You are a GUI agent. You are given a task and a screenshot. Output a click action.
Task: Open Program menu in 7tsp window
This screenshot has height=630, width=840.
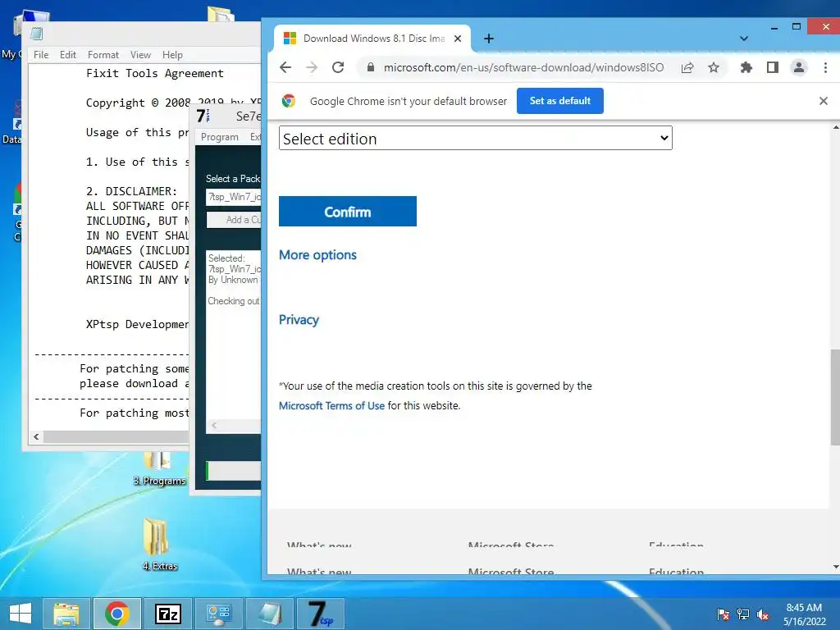(220, 137)
